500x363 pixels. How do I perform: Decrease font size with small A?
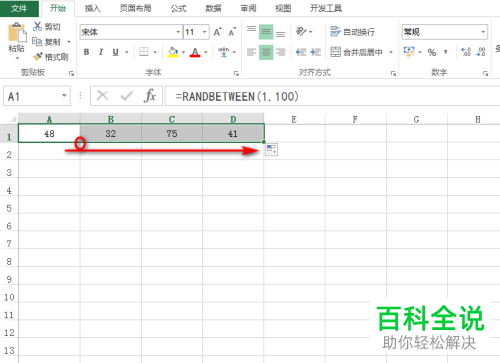(232, 32)
